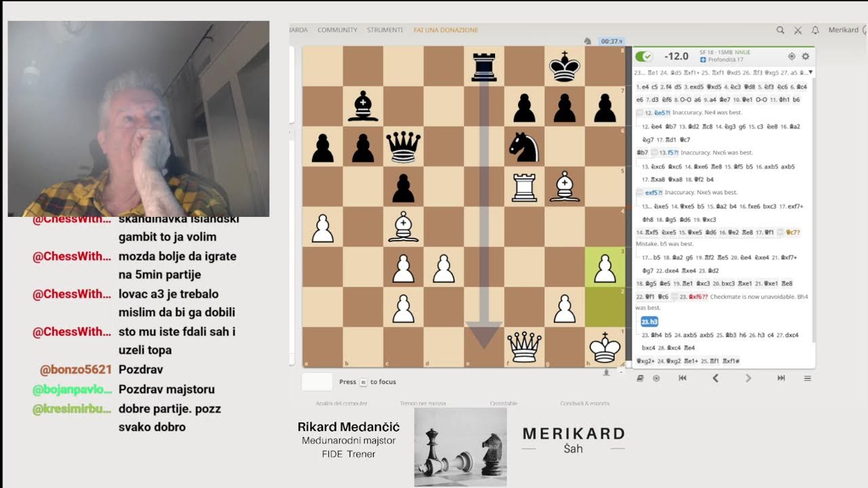
Task: Click the evaluation score -12.0
Action: [x=676, y=56]
